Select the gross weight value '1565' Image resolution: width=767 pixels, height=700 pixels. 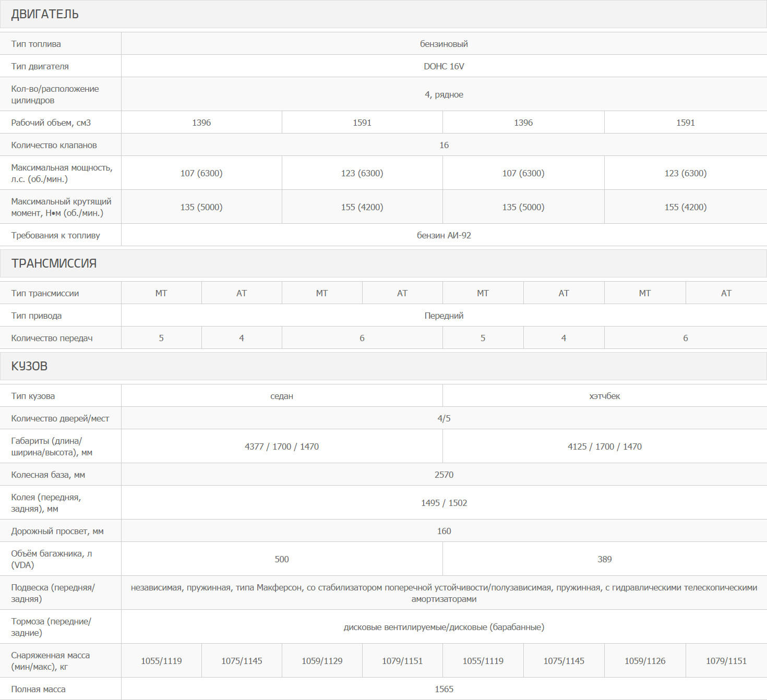(x=444, y=689)
